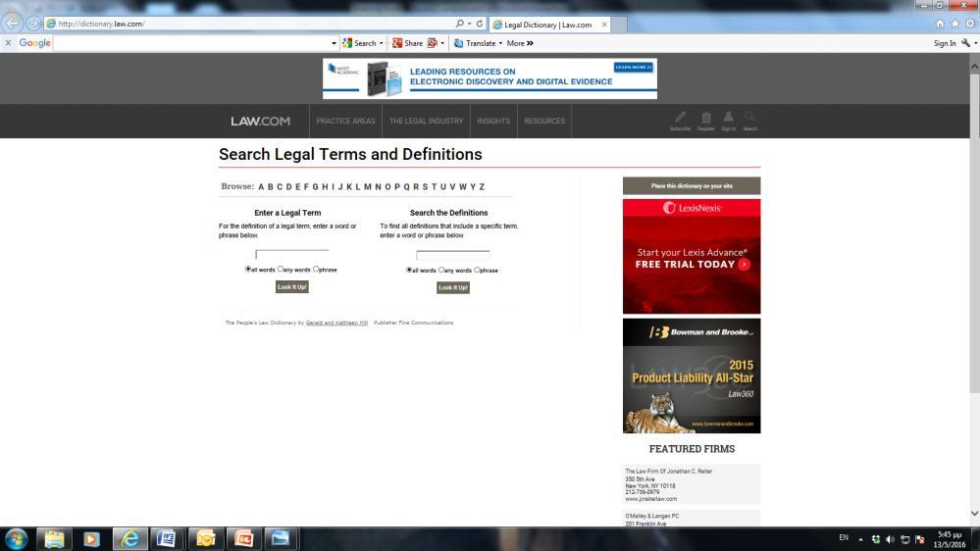The height and width of the screenshot is (551, 980).
Task: Launch media player taskbar icon
Action: tap(91, 538)
